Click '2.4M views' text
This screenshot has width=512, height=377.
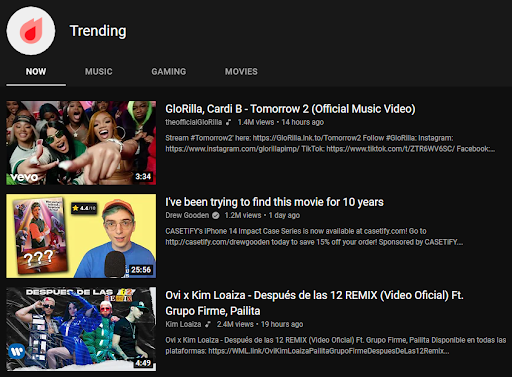click(235, 324)
